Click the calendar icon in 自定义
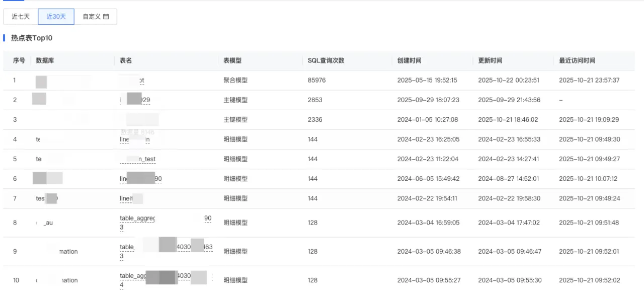This screenshot has width=644, height=293. point(106,17)
